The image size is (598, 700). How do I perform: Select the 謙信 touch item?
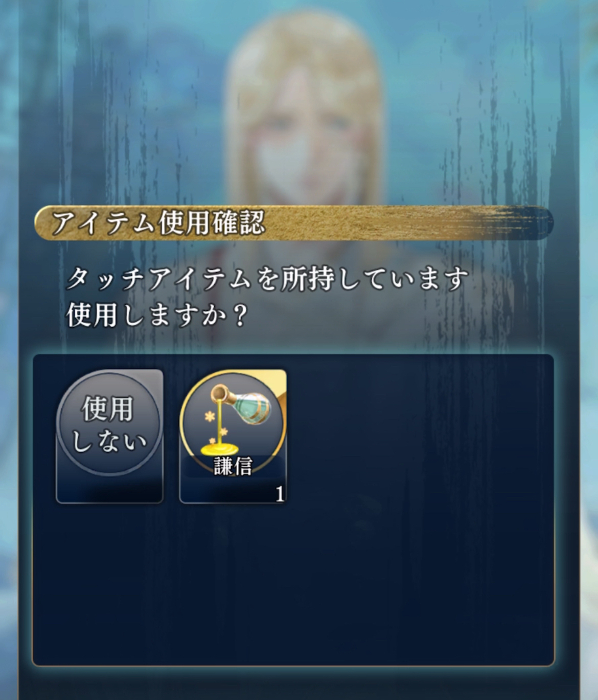(x=233, y=436)
